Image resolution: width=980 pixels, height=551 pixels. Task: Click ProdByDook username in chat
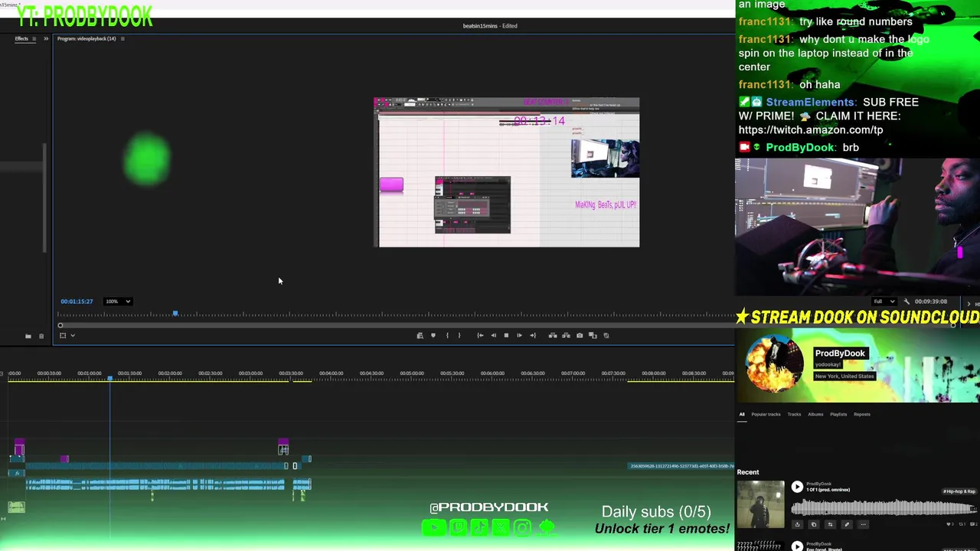coord(800,147)
